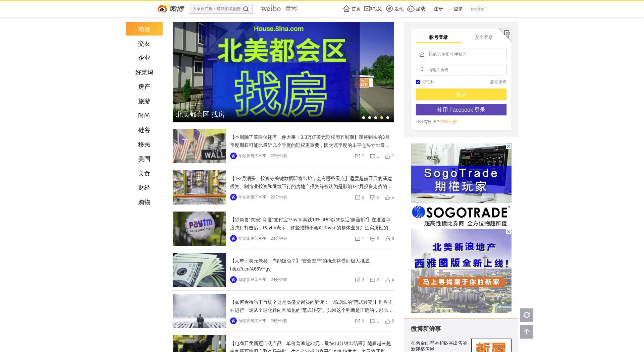
Task: Share the 高盛交易员 post
Action: coord(360,321)
